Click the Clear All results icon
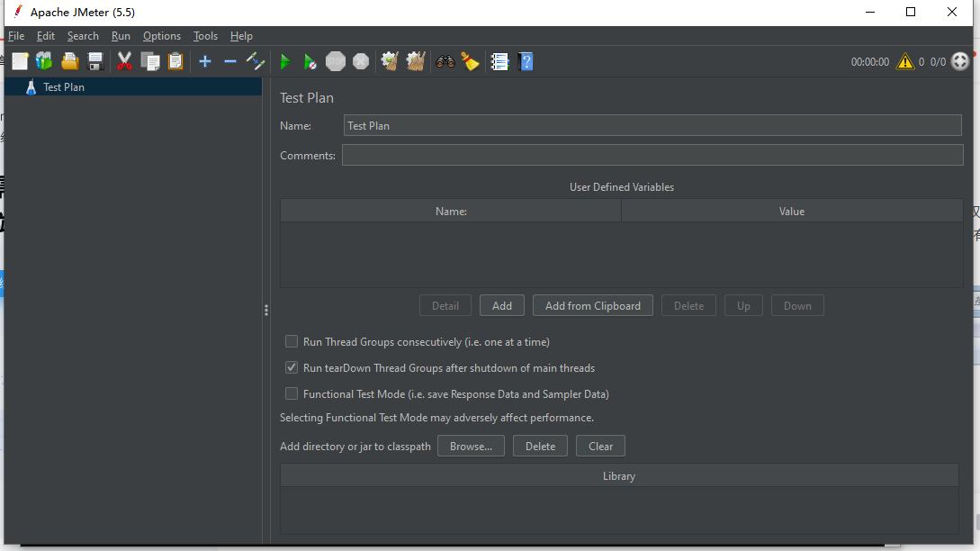980x551 pixels. click(x=416, y=61)
